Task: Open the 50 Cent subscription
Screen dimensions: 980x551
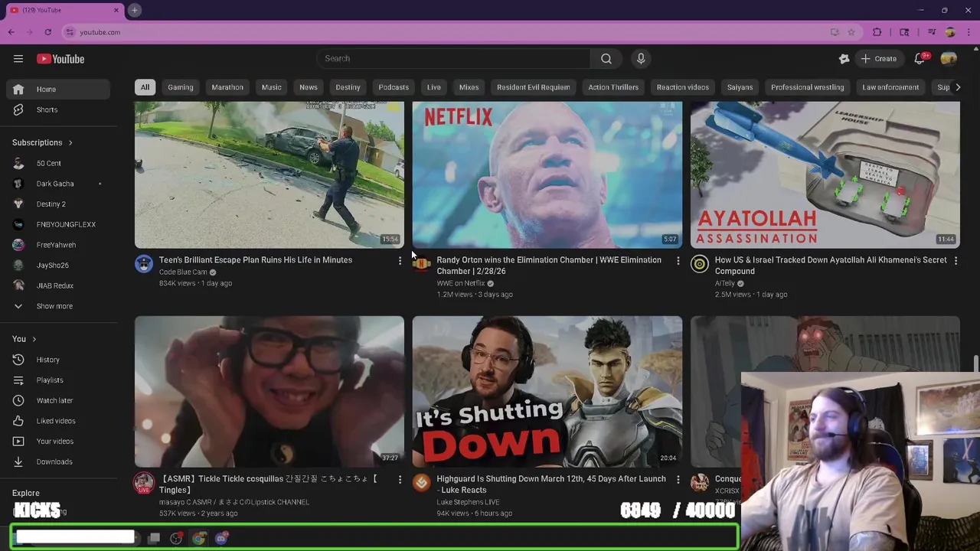Action: pos(57,163)
